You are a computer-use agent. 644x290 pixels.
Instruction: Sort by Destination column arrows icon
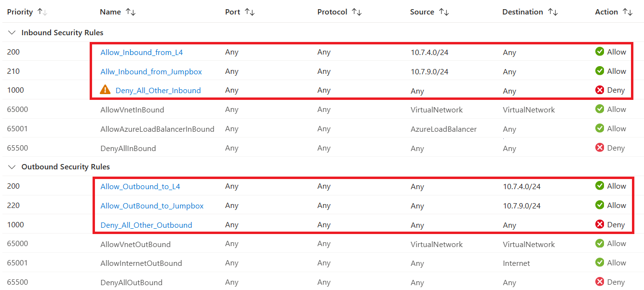(x=552, y=12)
